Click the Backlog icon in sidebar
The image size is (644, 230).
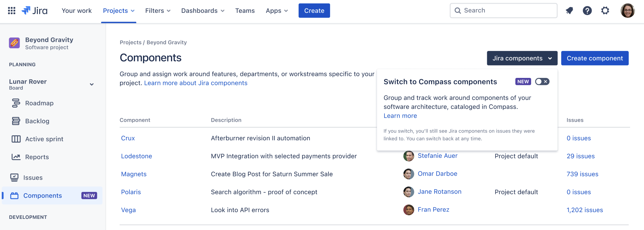[16, 121]
